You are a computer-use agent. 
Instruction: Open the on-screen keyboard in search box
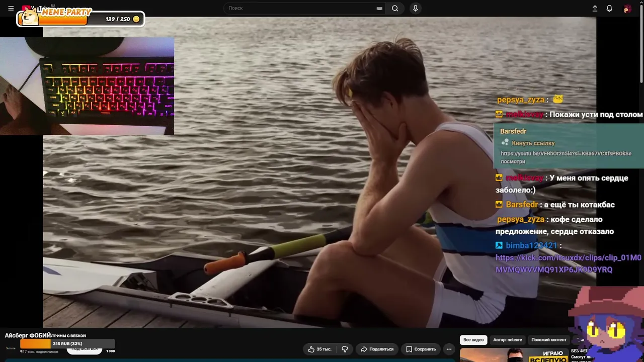click(x=379, y=8)
